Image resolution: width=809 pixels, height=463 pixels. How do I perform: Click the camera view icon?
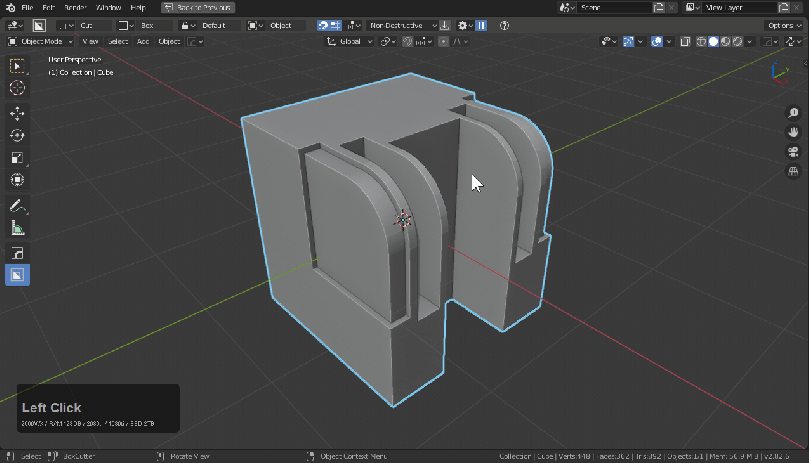[x=792, y=152]
